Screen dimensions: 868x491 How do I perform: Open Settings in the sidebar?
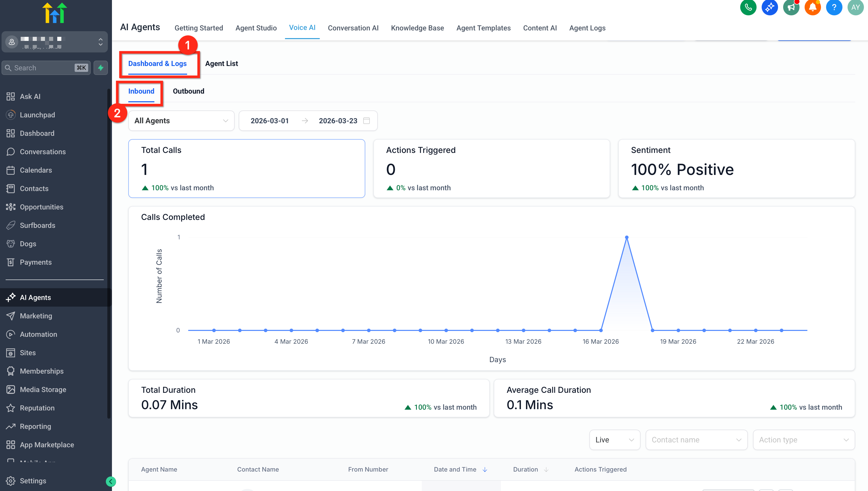pyautogui.click(x=33, y=481)
